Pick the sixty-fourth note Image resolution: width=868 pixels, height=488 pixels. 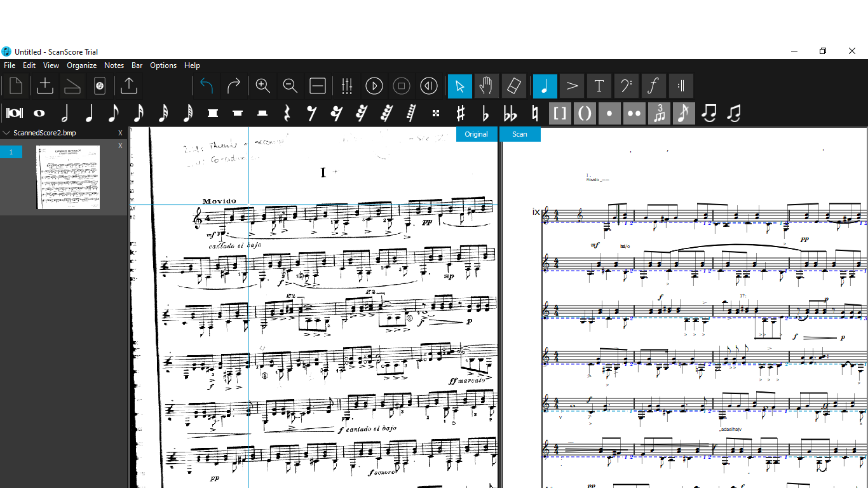[x=188, y=113]
